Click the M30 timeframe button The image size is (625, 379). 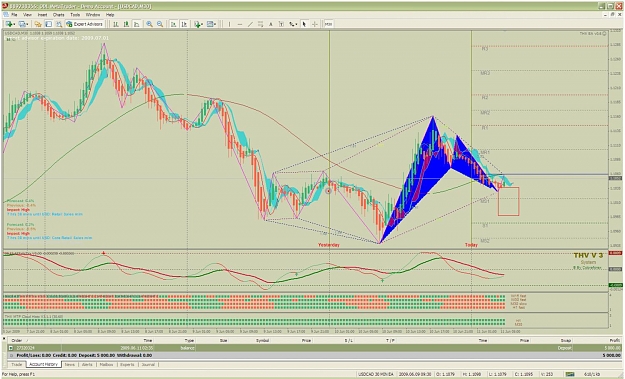pyautogui.click(x=328, y=24)
